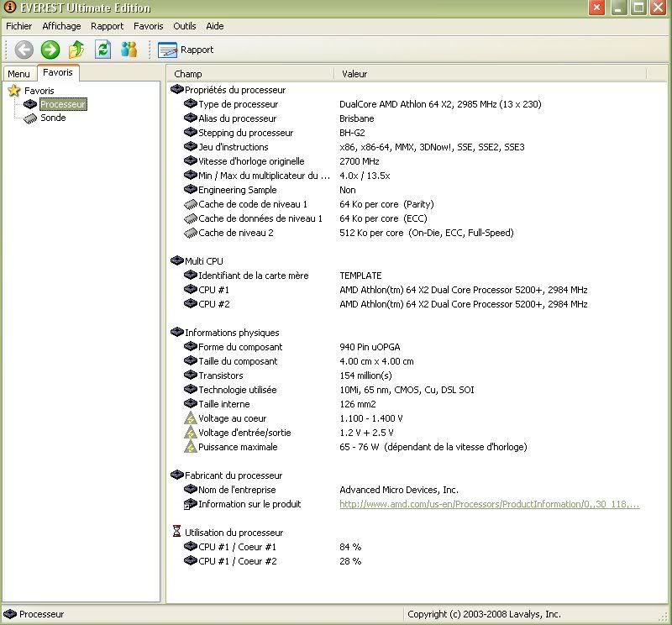Select the Utilisation du processeur hourglass icon
This screenshot has height=625, width=672.
coord(176,532)
